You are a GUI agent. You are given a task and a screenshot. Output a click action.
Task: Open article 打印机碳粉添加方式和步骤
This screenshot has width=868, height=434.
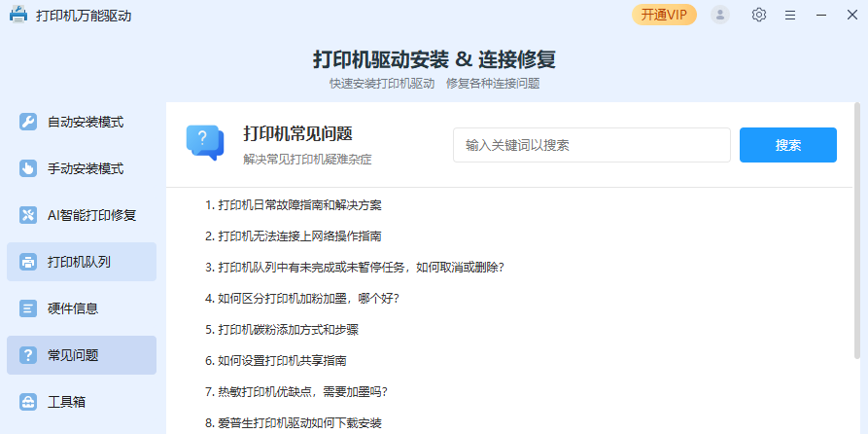click(282, 330)
